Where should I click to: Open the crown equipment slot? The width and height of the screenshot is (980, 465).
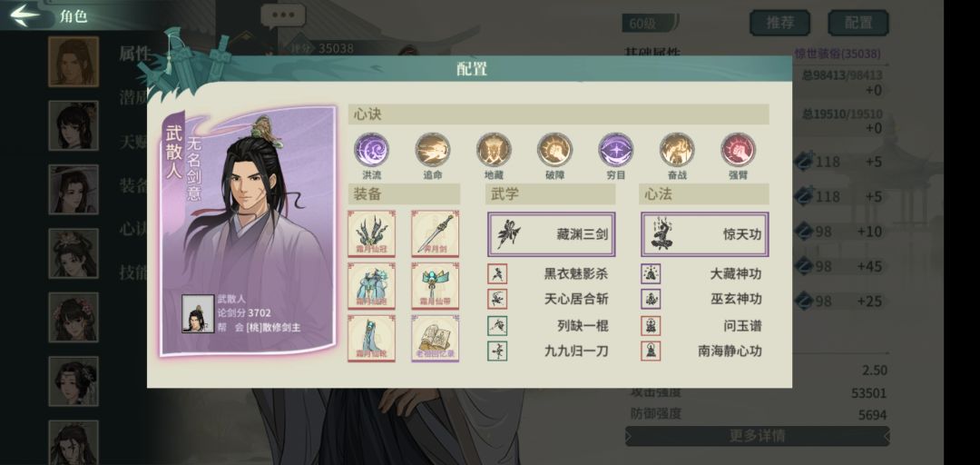coord(371,233)
